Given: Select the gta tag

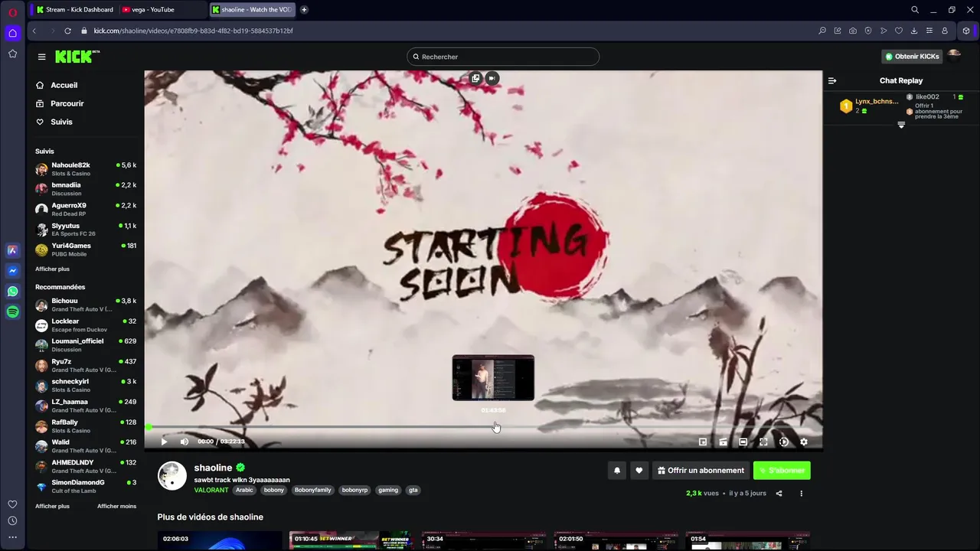Looking at the screenshot, I should coord(413,490).
